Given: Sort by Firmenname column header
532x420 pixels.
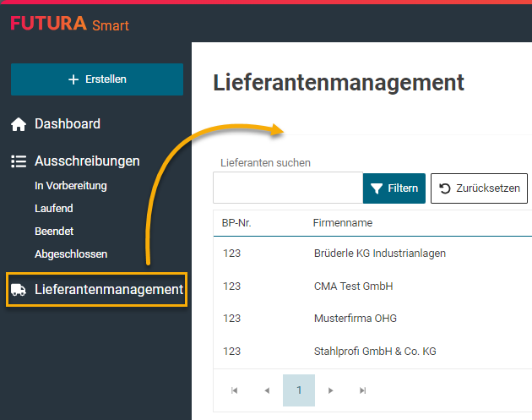Looking at the screenshot, I should pos(343,223).
